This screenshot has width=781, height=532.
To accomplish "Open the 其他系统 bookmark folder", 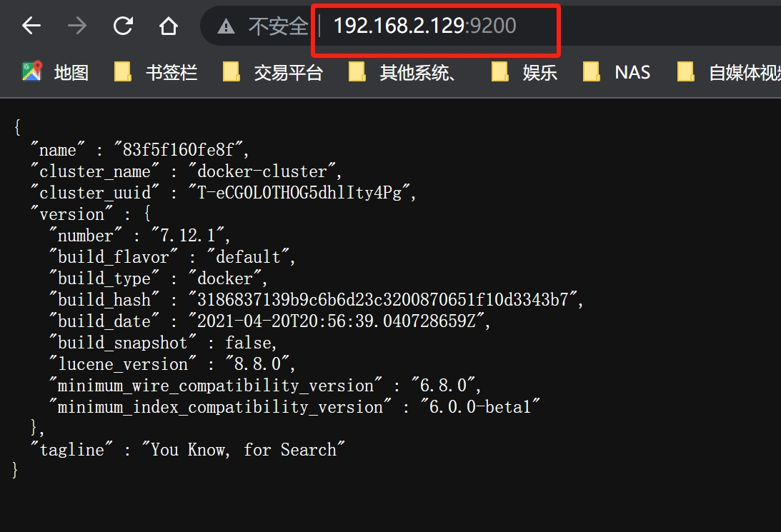I will [x=402, y=73].
